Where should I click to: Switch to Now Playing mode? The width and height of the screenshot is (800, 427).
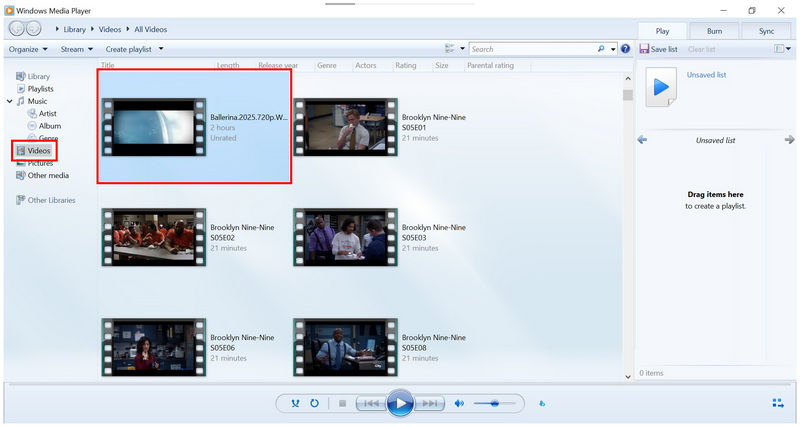tap(778, 403)
